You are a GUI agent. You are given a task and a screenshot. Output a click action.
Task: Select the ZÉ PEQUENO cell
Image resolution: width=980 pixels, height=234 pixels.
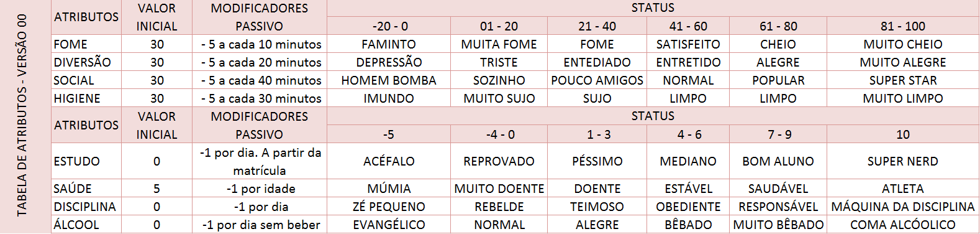coord(389,207)
